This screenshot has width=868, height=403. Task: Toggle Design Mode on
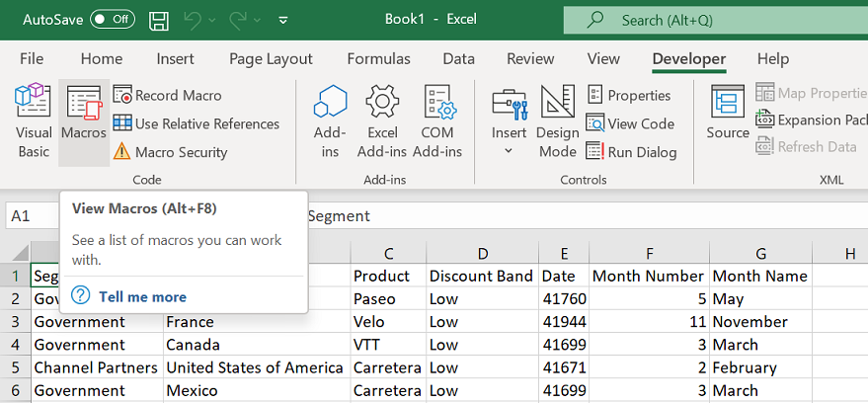(x=558, y=121)
